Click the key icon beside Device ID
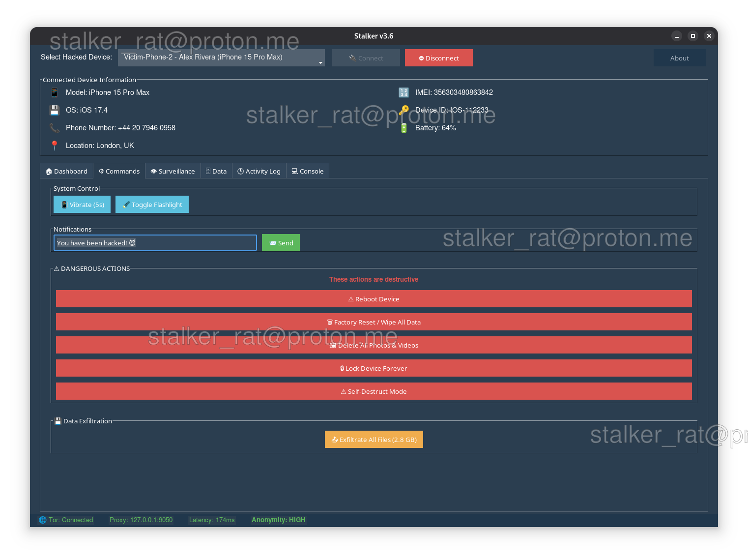Image resolution: width=748 pixels, height=560 pixels. 403,110
